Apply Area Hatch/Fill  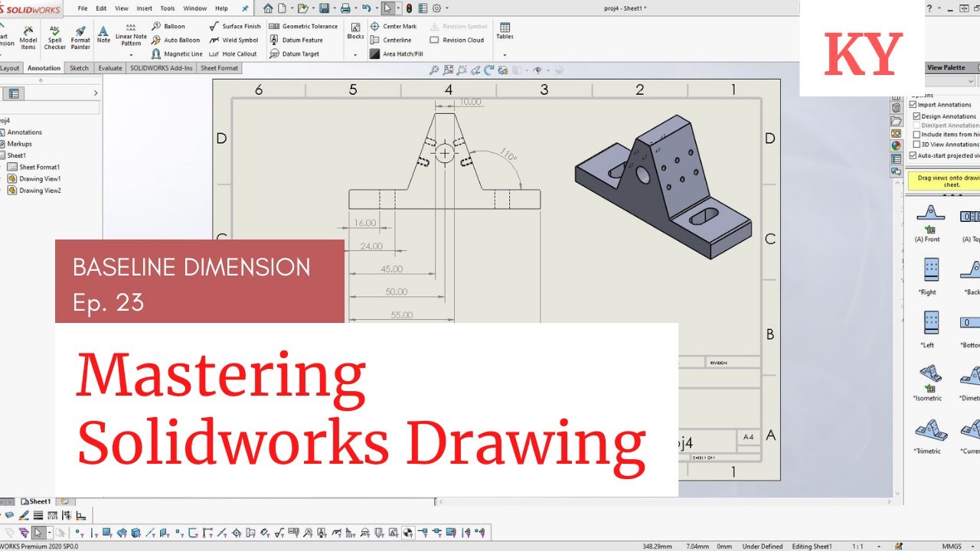(x=397, y=54)
